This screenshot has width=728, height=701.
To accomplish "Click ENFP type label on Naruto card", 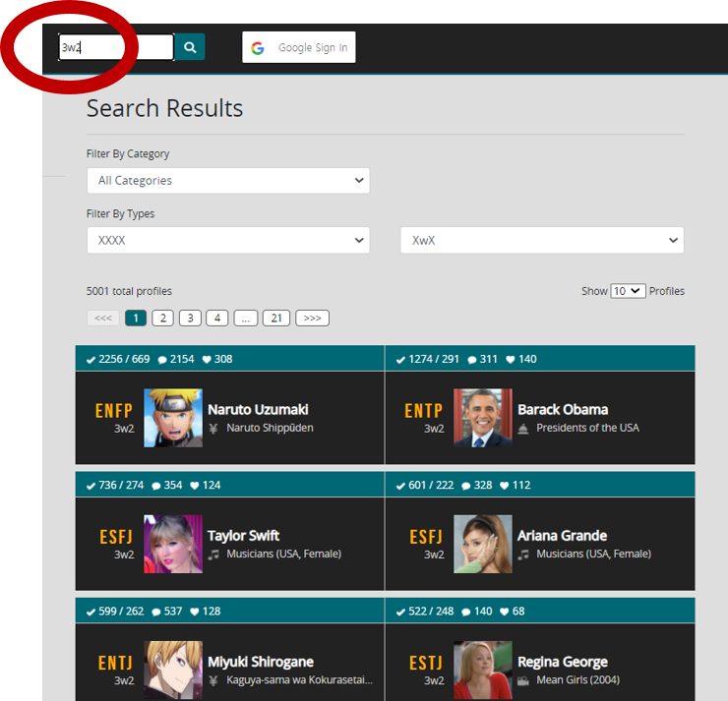I will coord(114,411).
